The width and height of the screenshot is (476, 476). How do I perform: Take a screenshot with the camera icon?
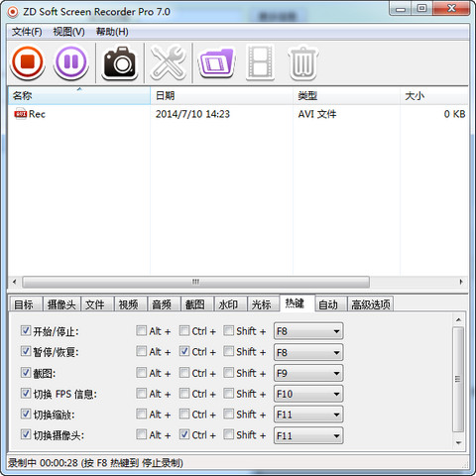120,62
